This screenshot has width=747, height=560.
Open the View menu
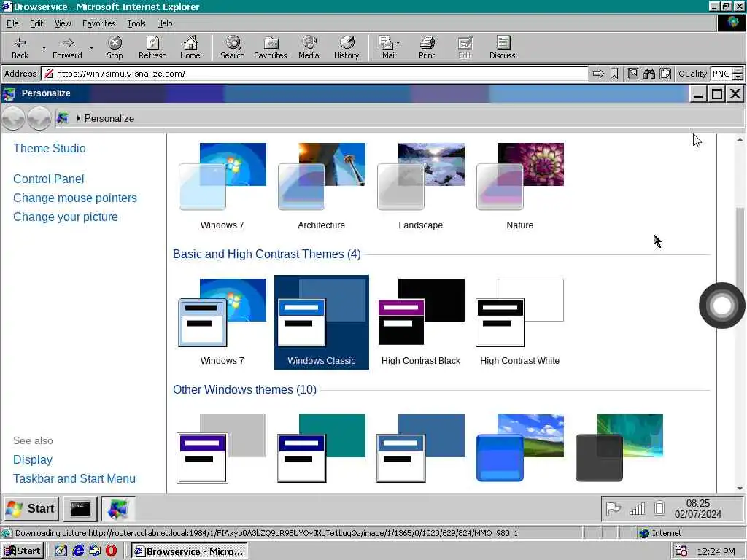pos(63,23)
